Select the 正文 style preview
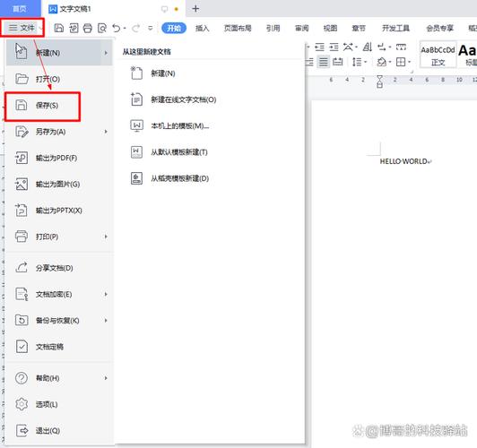This screenshot has height=448, width=477. [x=438, y=55]
